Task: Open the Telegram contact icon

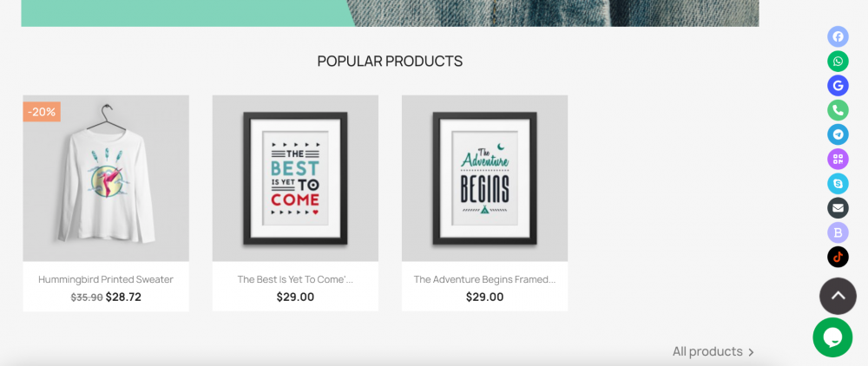Action: pos(838,134)
